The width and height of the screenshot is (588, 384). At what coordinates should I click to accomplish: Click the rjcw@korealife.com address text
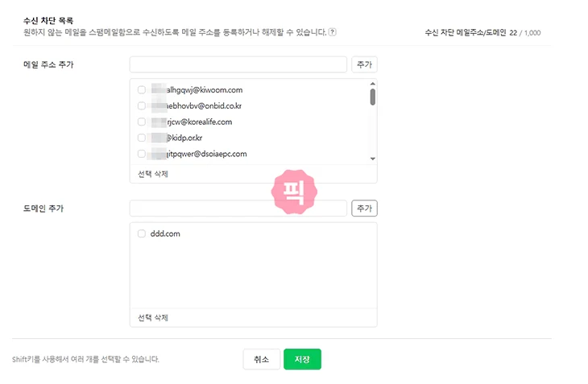point(200,122)
